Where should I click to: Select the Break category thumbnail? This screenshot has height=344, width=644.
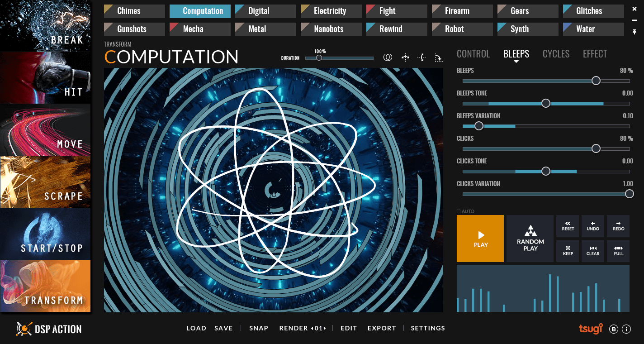coord(45,25)
